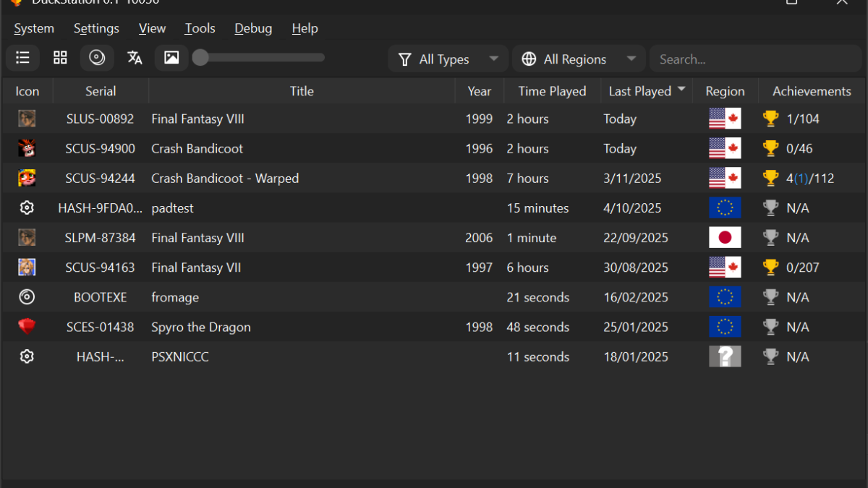Sort by the Icon column header
Screen dimensions: 868x488
(27, 91)
